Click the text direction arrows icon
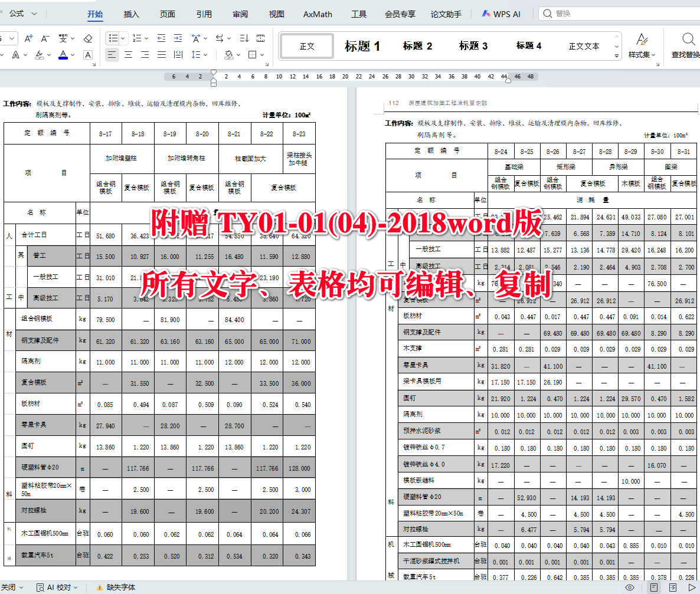700x594 pixels. [x=220, y=38]
